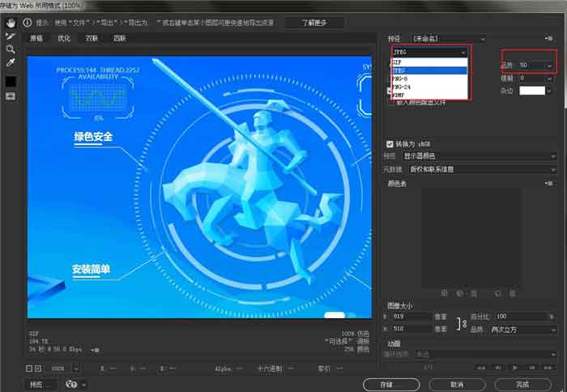Toggle the constrain proportions link icon
Viewport: 567px width, 392px height.
[x=462, y=323]
